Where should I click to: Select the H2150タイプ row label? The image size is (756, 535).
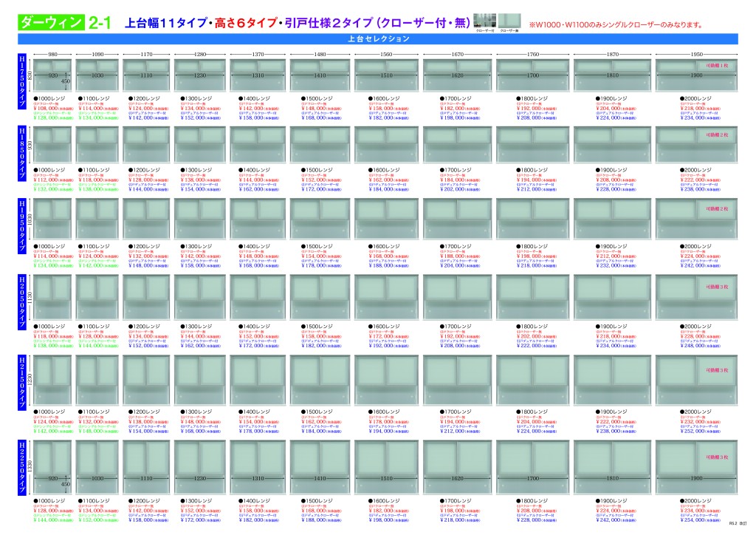click(x=21, y=383)
